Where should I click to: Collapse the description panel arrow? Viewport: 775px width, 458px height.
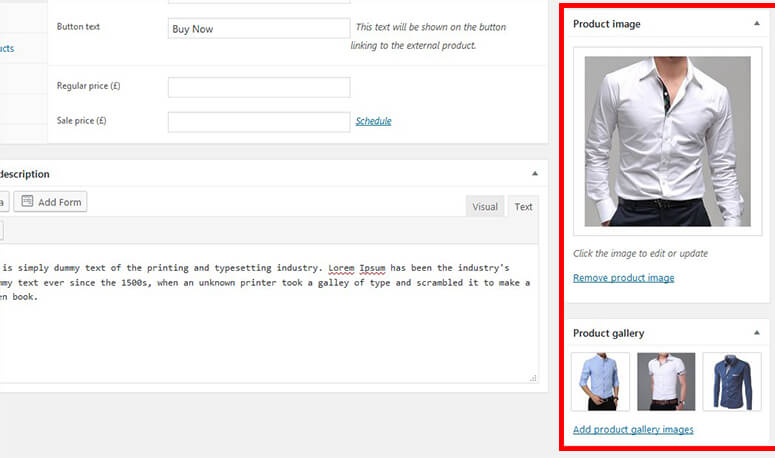pyautogui.click(x=535, y=173)
